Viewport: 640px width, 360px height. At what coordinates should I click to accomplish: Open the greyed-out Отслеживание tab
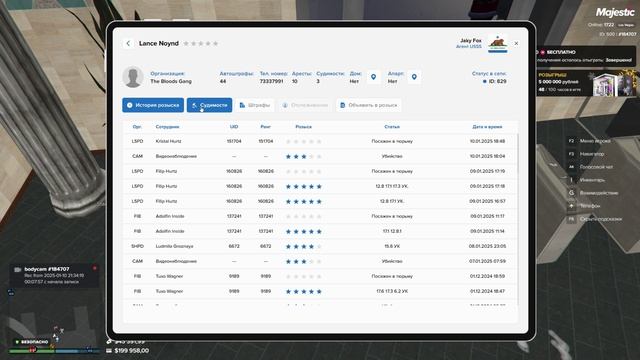[x=305, y=105]
